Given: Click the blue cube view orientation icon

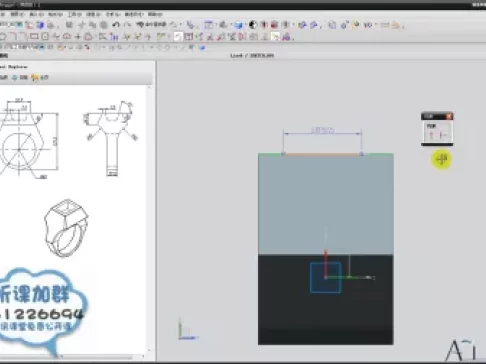Looking at the screenshot, I should (x=238, y=25).
